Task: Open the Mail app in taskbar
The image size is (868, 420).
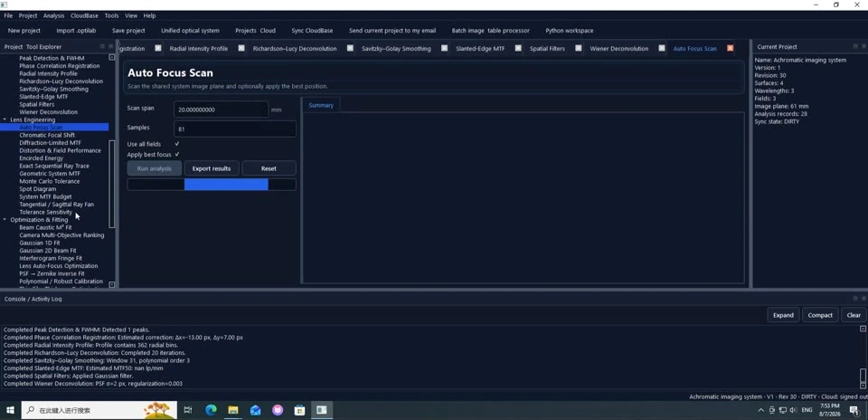Action: pyautogui.click(x=255, y=410)
